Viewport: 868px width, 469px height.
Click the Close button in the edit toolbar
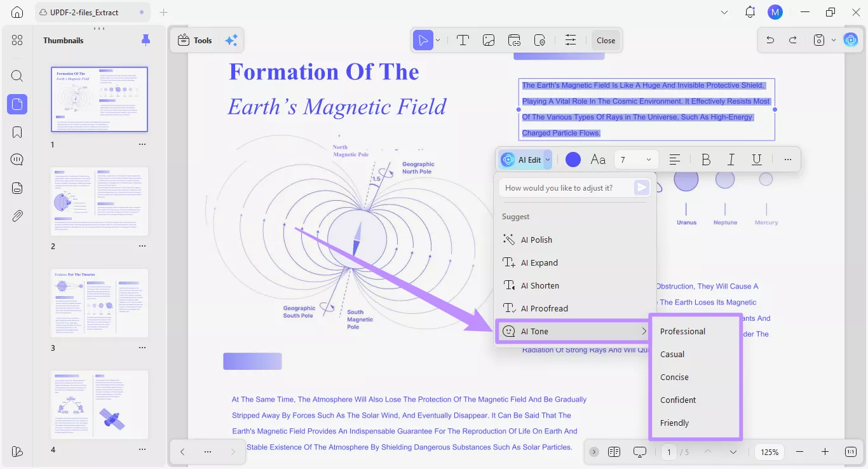point(606,40)
